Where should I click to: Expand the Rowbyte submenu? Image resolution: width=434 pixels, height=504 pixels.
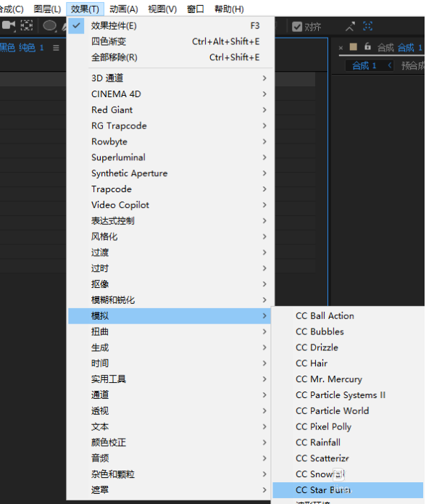[170, 141]
